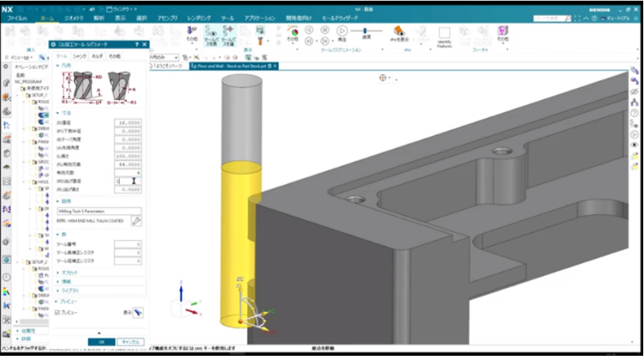Screen dimensions: 644x356
Task: Open the Rendering ribbon tab
Action: (x=198, y=18)
